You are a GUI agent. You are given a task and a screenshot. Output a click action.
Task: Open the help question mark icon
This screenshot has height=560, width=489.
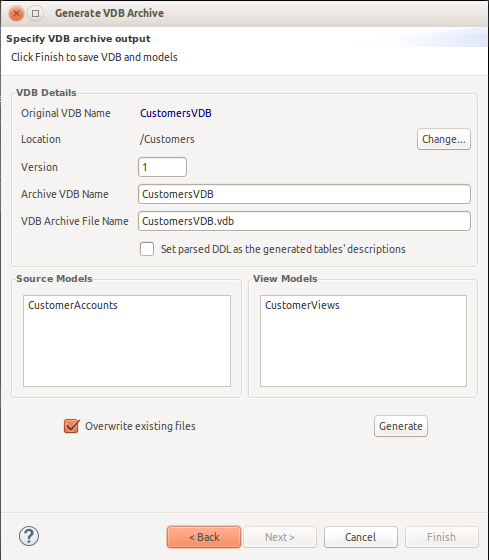[x=29, y=536]
